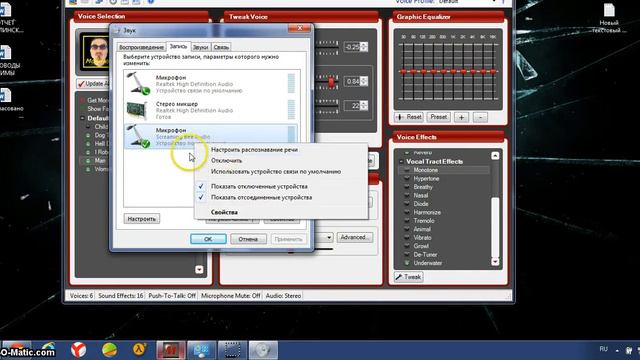Viewport: 640px width, 360px height.
Task: Toggle the Vibrato effect on
Action: click(407, 238)
